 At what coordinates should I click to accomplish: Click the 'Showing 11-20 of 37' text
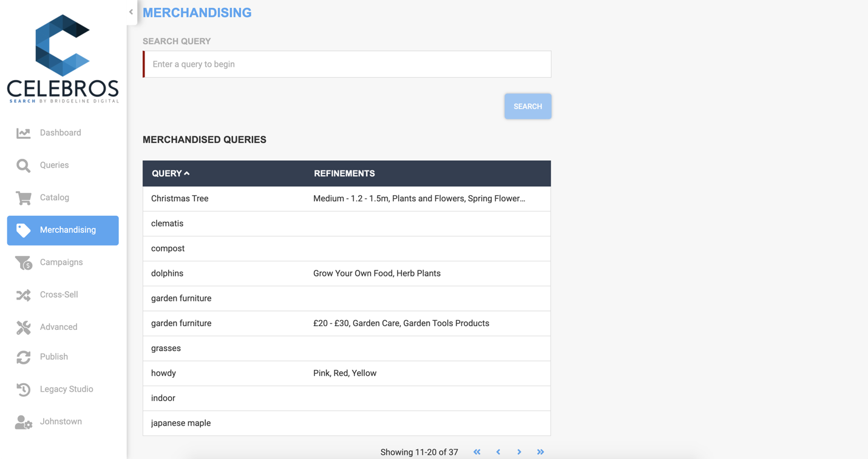(x=419, y=452)
